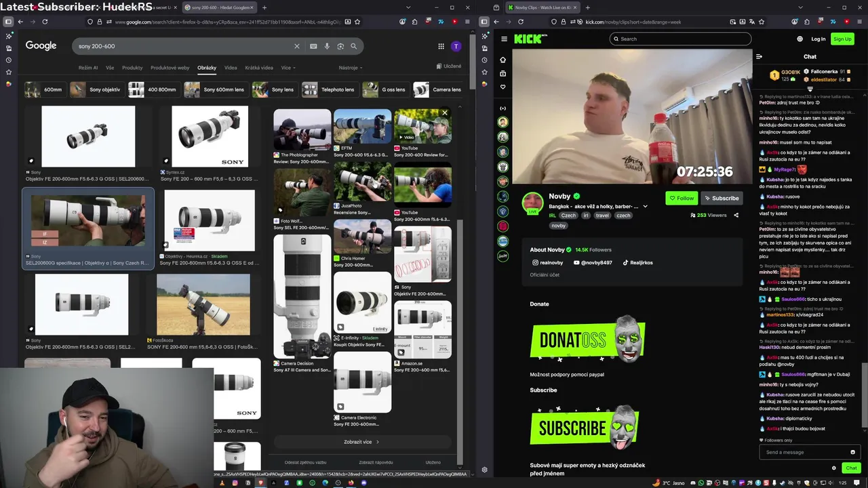Viewport: 868px width, 488px height.
Task: Switch to the Obrázky tab
Action: (207, 68)
